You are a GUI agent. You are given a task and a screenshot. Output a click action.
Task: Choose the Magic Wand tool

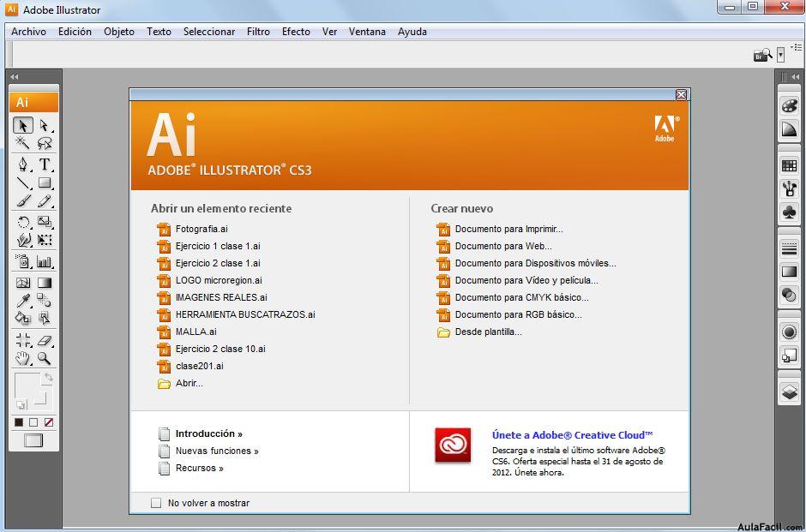pyautogui.click(x=22, y=142)
